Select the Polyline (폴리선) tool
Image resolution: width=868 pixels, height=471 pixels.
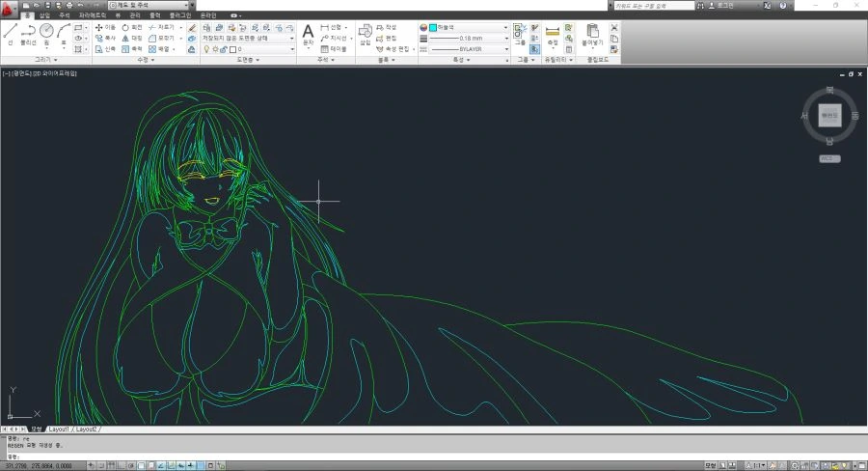coord(28,35)
